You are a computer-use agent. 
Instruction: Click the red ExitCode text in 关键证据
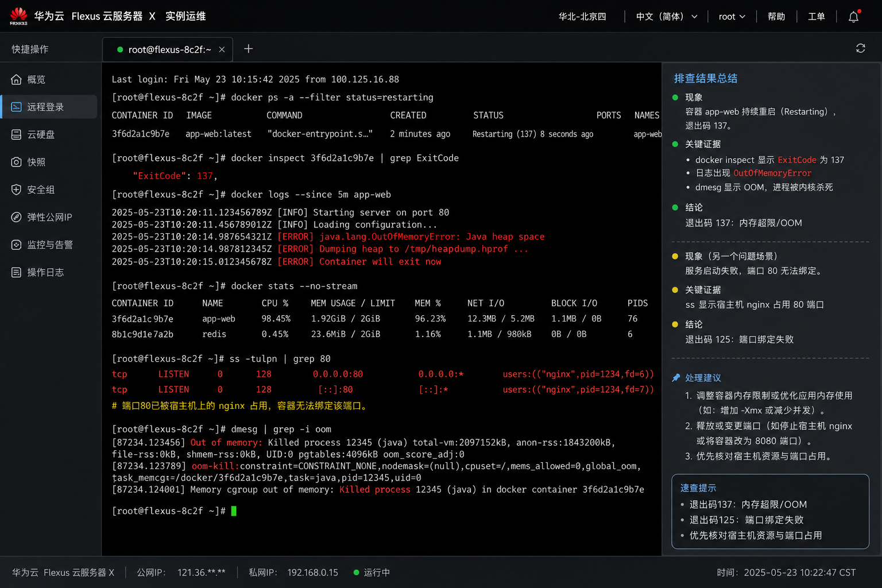tap(797, 160)
